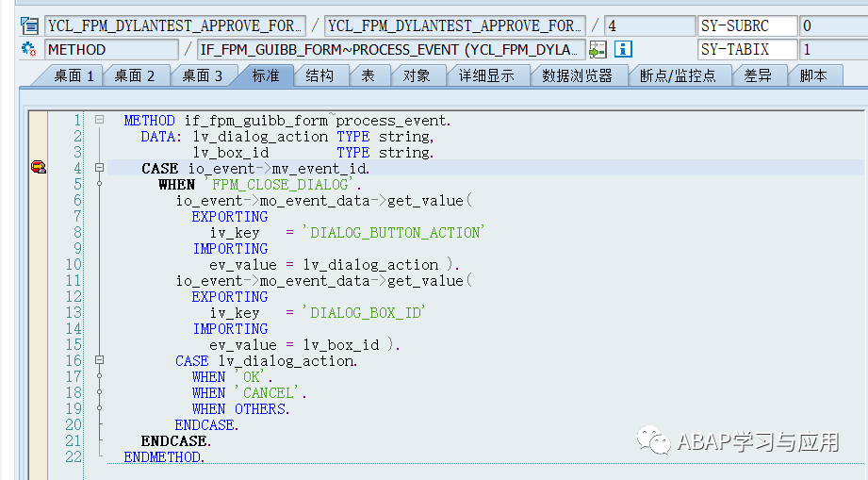Collapse the METHOD block at line 1
This screenshot has height=480, width=868.
click(99, 120)
